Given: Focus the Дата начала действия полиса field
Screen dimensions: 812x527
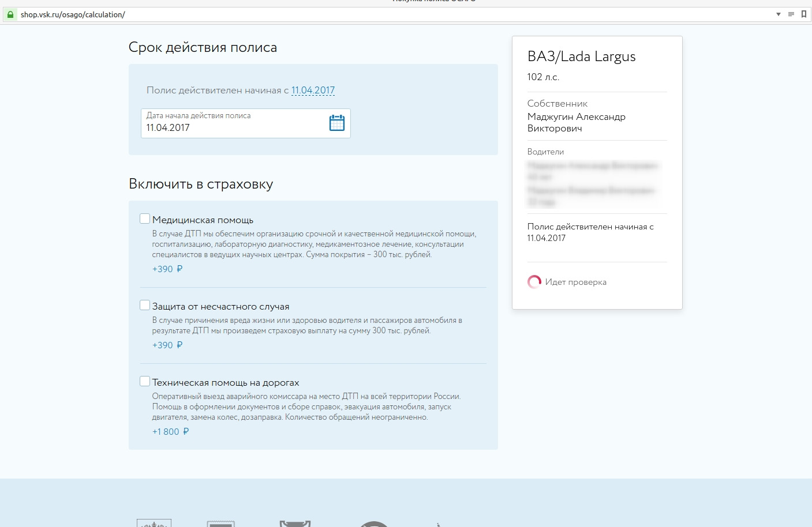Looking at the screenshot, I should pos(246,123).
